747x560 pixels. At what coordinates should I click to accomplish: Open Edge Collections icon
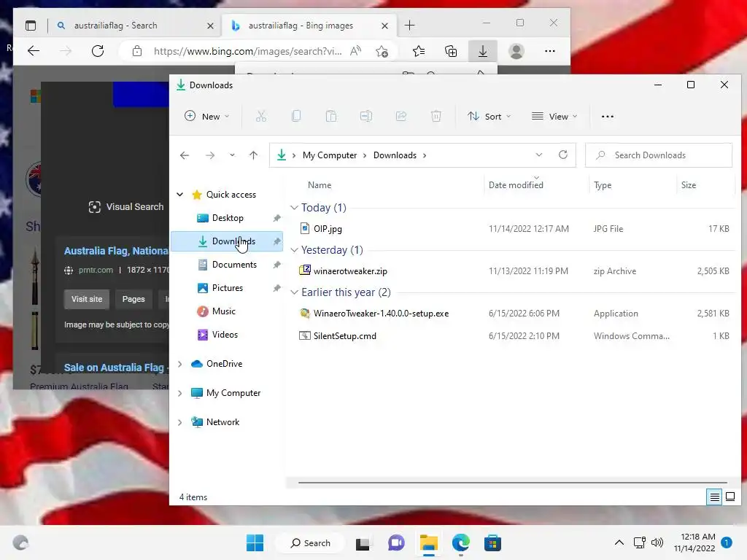click(451, 51)
